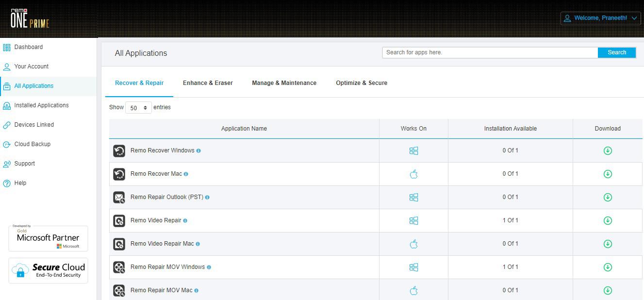Download Remo Video Repair Mac
Image resolution: width=644 pixels, height=300 pixels.
pos(608,244)
